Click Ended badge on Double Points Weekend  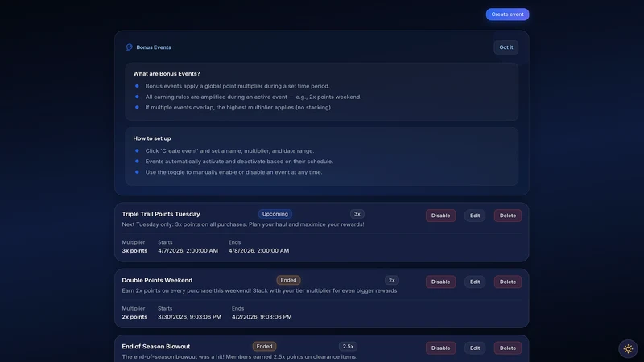[x=288, y=280]
